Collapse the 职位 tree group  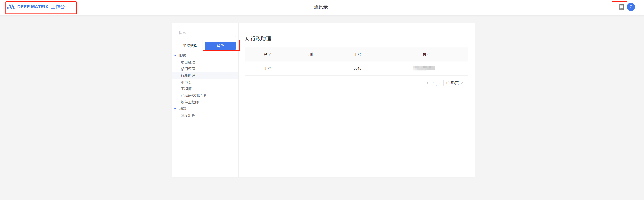175,56
